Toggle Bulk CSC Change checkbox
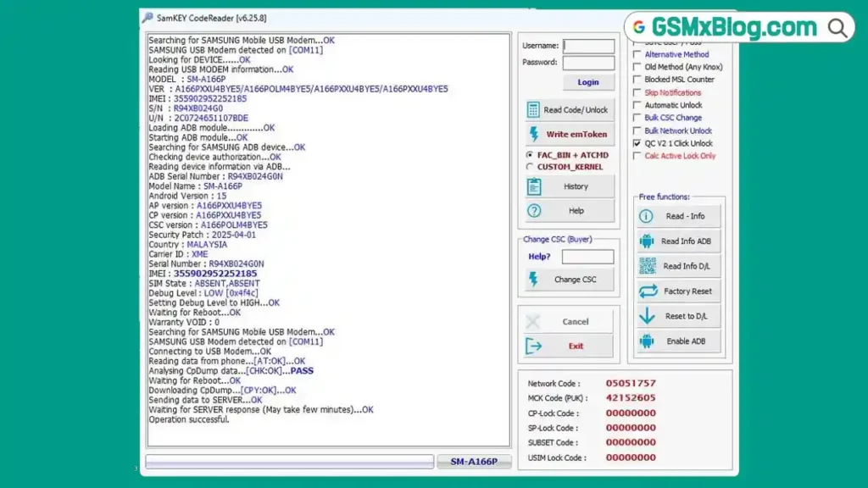868x488 pixels. pyautogui.click(x=637, y=118)
